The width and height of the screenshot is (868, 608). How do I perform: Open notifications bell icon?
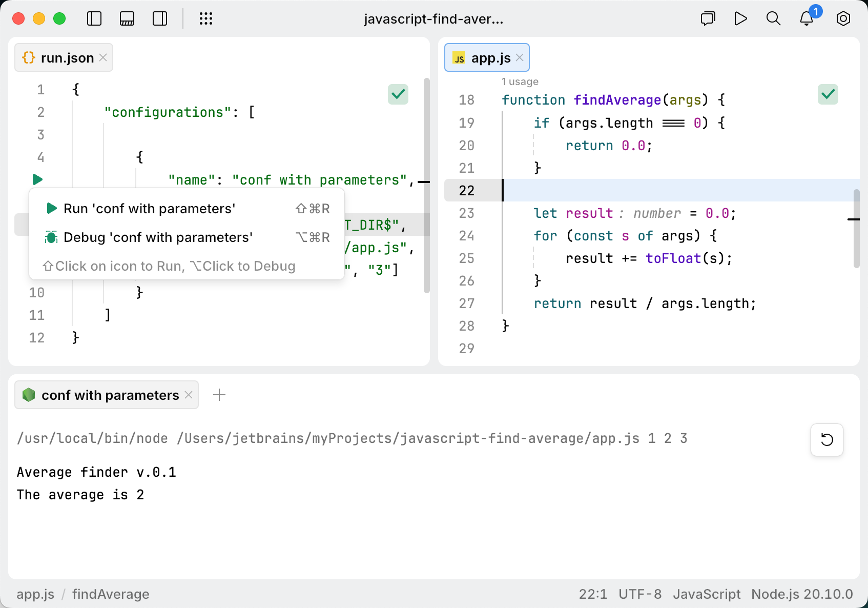tap(807, 19)
